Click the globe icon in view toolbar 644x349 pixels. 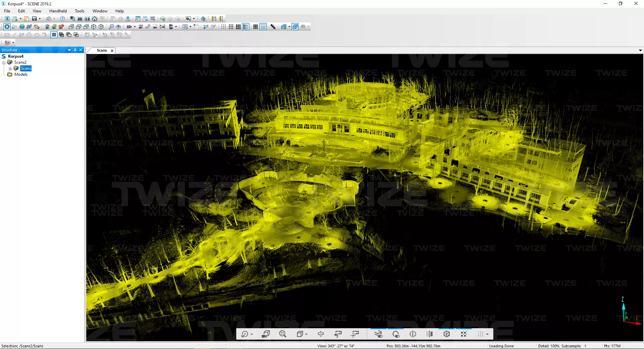pyautogui.click(x=22, y=27)
